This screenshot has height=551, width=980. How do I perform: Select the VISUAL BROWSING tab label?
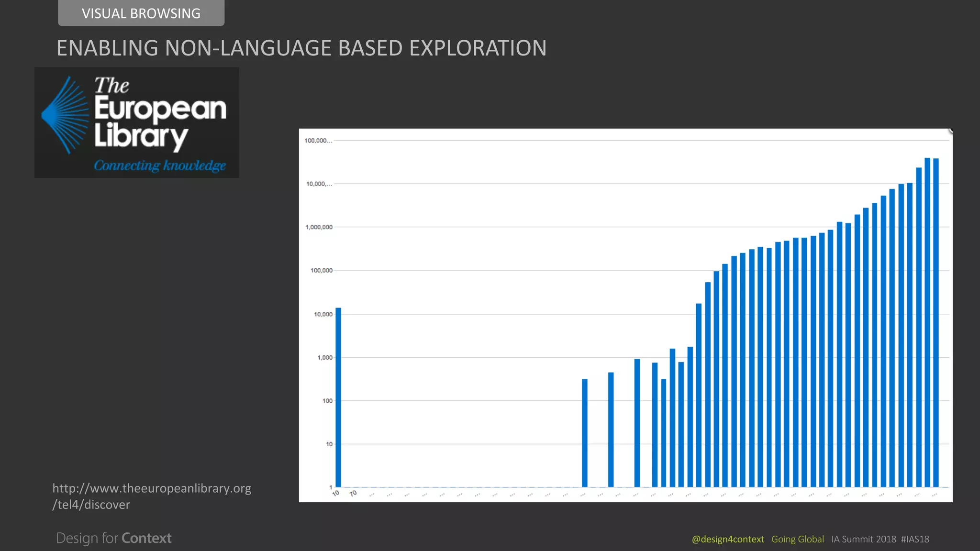pos(141,13)
